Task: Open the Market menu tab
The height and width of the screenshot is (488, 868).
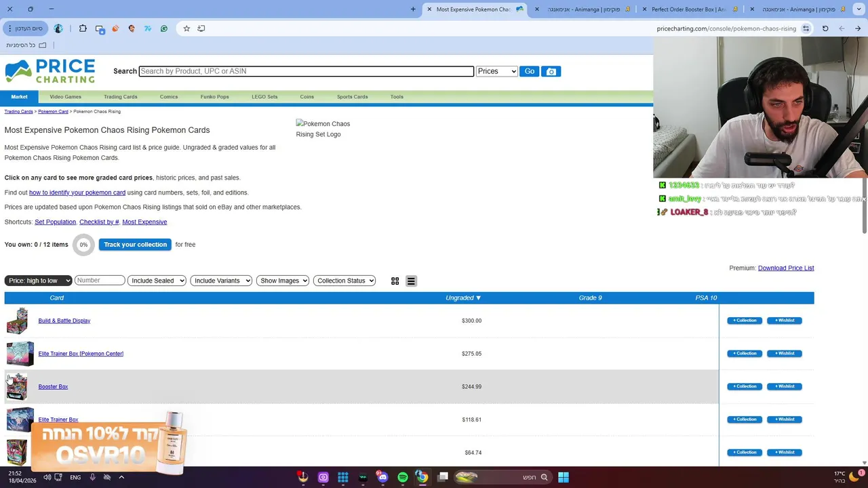Action: (x=19, y=97)
